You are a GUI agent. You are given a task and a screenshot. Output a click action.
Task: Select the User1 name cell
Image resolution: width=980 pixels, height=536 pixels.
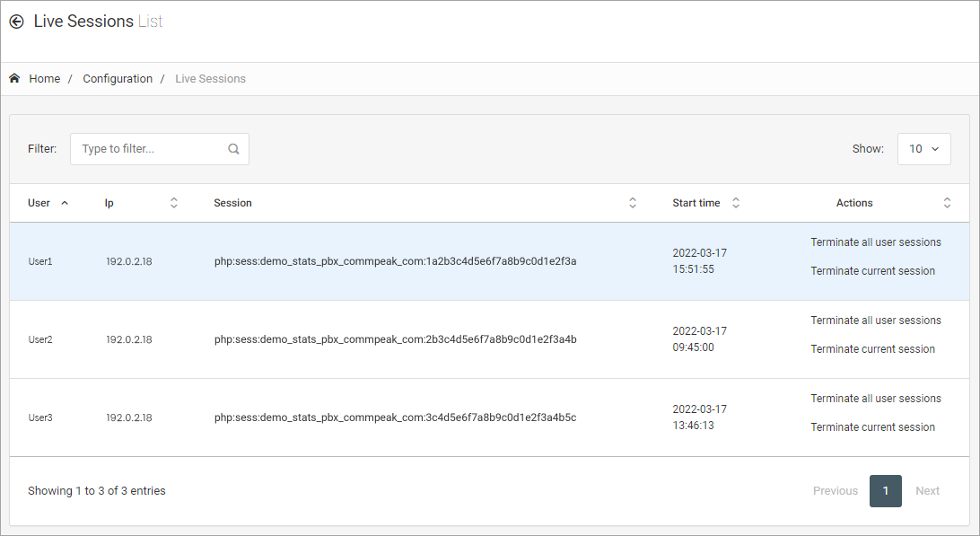coord(40,261)
